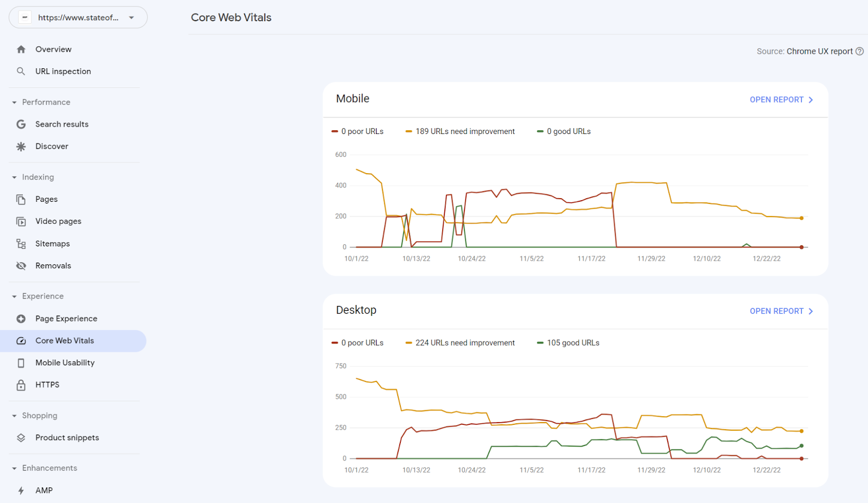Viewport: 868px width, 503px height.
Task: Open the Desktop report link
Action: pos(781,311)
